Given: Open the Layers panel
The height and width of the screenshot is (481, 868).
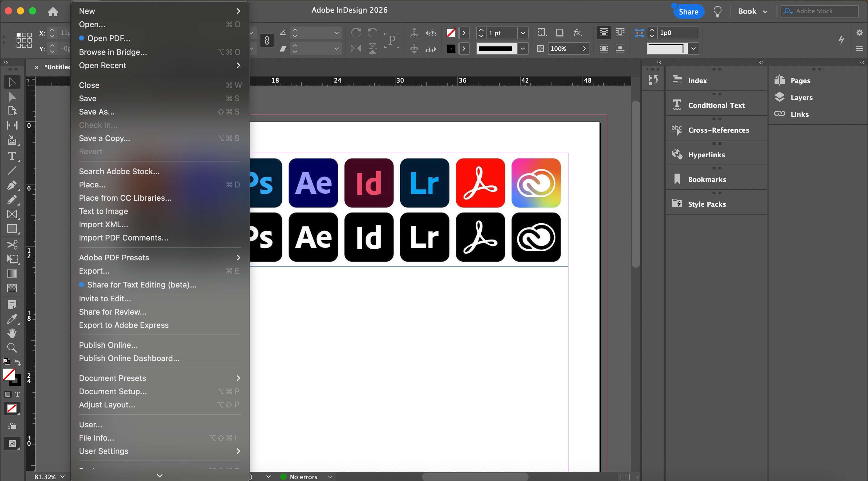Looking at the screenshot, I should (x=801, y=98).
